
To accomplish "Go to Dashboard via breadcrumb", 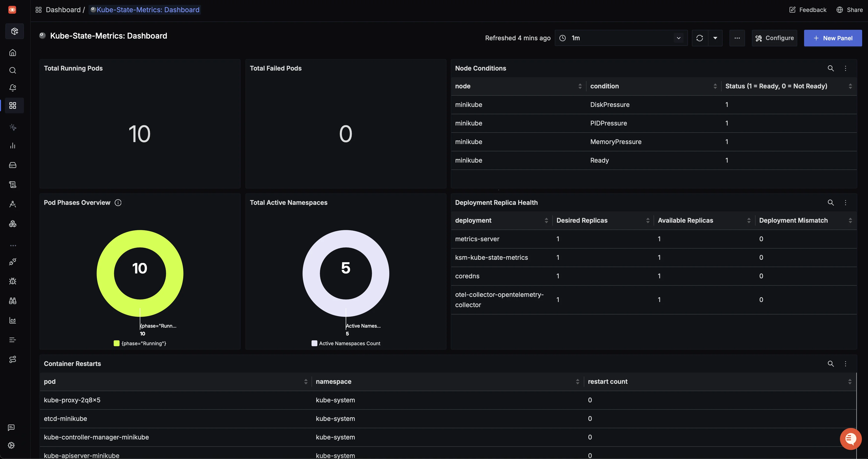I will point(64,10).
